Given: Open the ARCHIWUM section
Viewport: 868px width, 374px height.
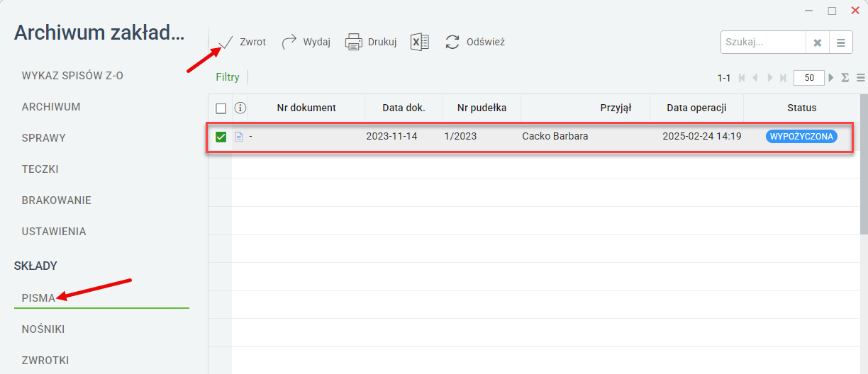Looking at the screenshot, I should click(51, 107).
